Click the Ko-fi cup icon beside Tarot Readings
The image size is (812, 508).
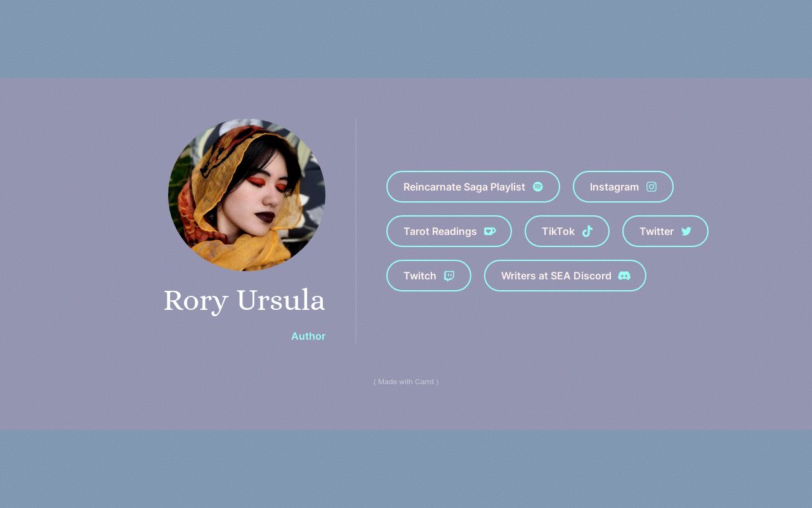[x=490, y=231]
